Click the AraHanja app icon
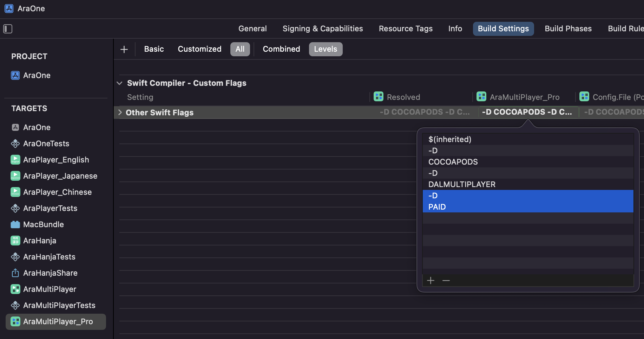The width and height of the screenshot is (644, 339). click(15, 241)
